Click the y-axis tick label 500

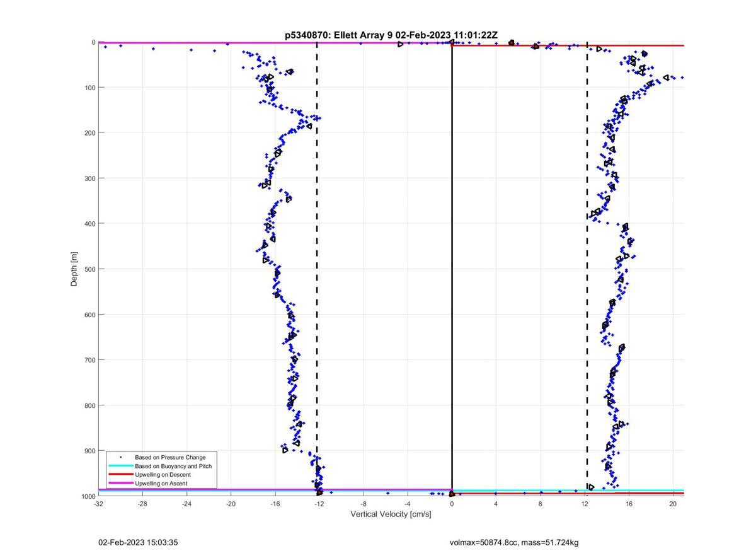click(x=89, y=269)
